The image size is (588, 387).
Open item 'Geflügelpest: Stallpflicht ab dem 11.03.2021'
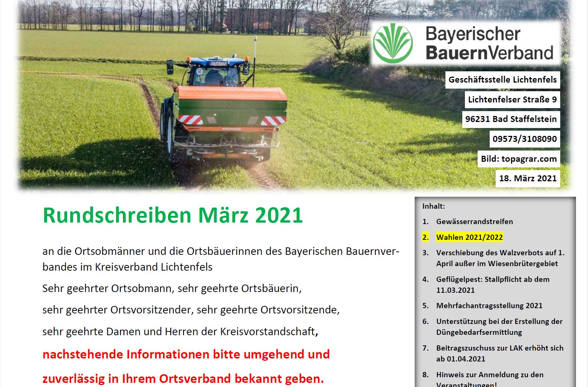[x=493, y=285]
